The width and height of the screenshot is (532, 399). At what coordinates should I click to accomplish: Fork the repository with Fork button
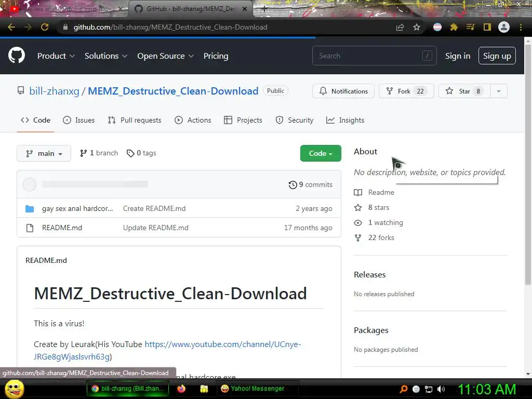(406, 91)
